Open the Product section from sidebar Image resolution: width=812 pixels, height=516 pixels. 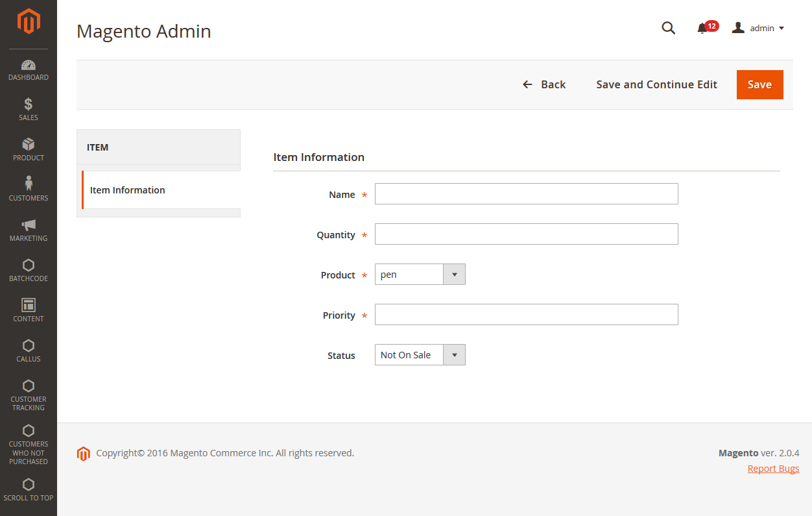pyautogui.click(x=28, y=149)
